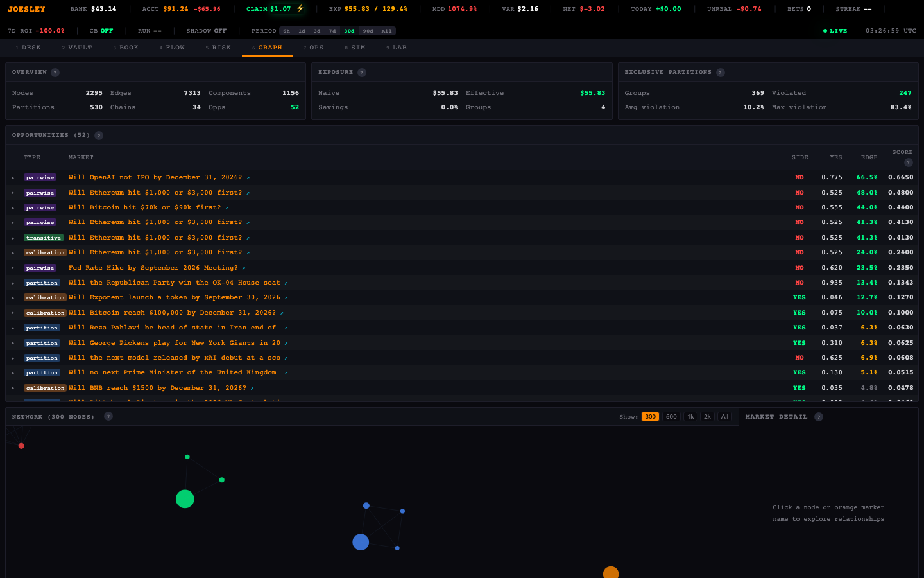
Task: Open 'Will OpenAI not IPO by December 31, 2026?' market
Action: click(x=155, y=177)
